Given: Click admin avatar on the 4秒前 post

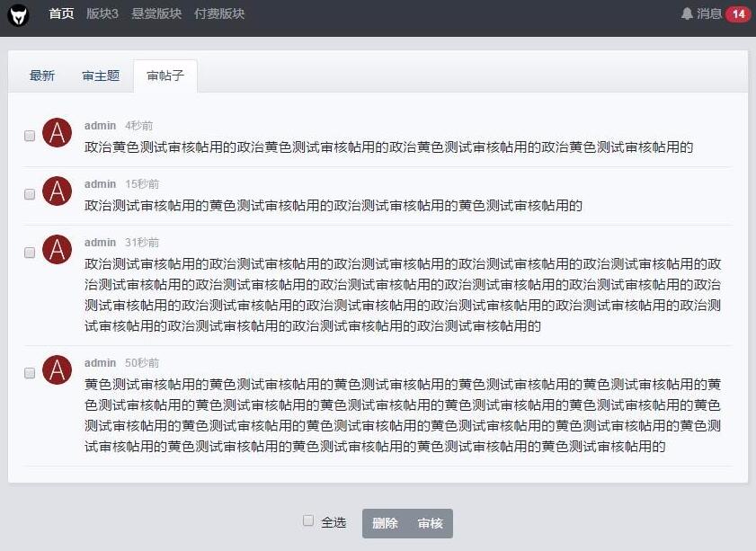Looking at the screenshot, I should (57, 132).
